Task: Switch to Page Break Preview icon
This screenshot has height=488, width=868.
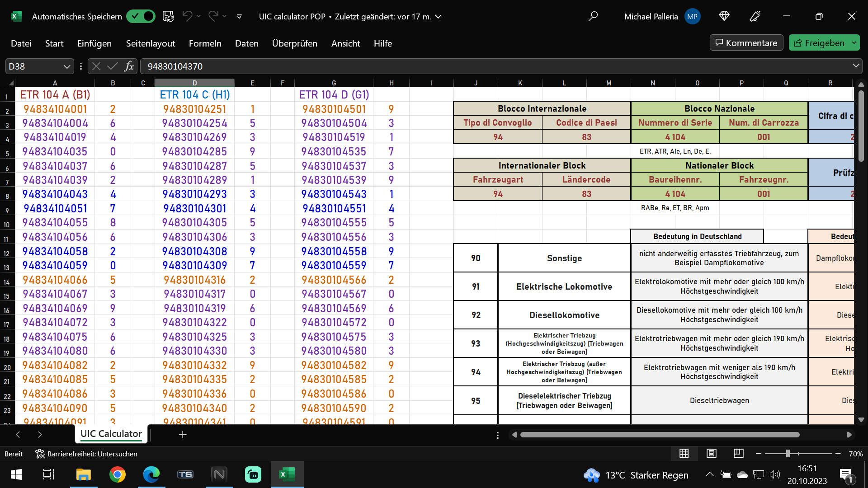Action: [x=739, y=453]
